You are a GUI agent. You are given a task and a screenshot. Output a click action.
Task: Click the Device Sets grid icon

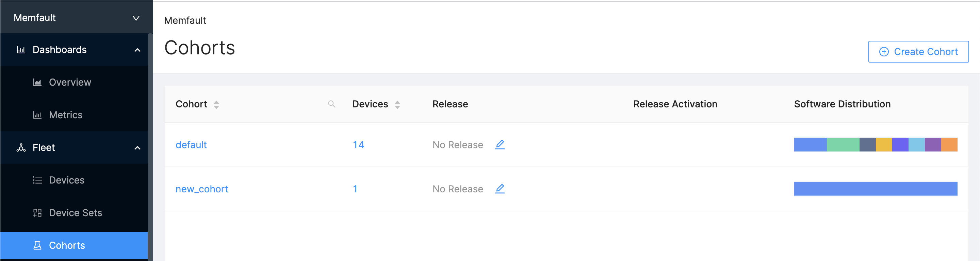pyautogui.click(x=37, y=213)
